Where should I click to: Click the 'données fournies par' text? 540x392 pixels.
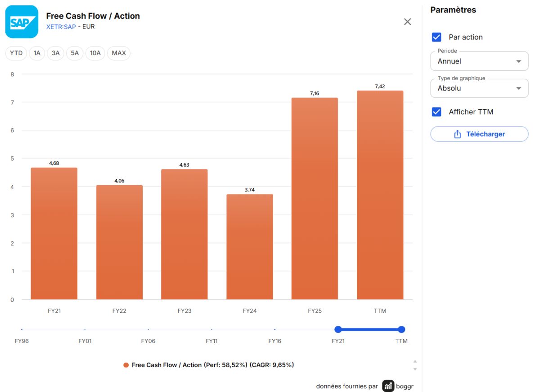347,386
